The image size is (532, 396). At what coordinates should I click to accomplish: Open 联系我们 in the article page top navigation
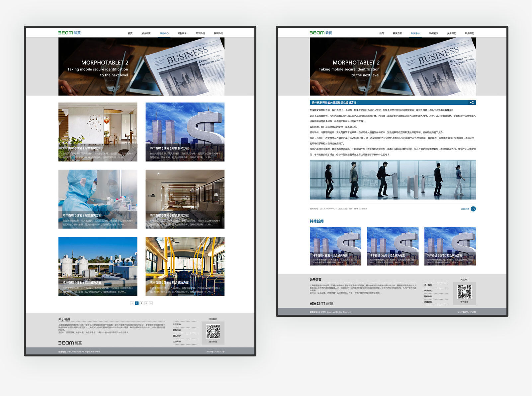(470, 33)
